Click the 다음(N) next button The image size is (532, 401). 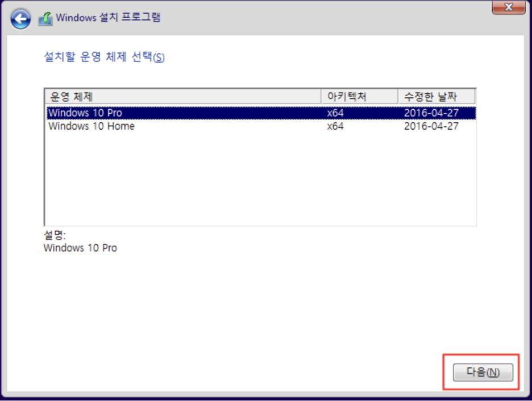(x=483, y=372)
